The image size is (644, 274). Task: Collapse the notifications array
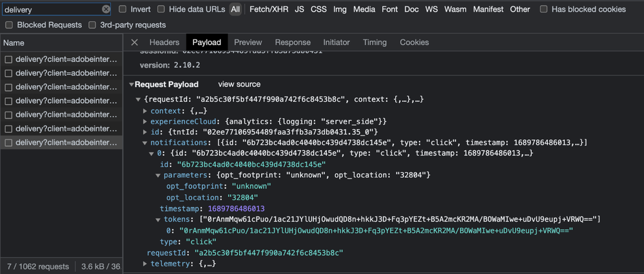pos(146,142)
